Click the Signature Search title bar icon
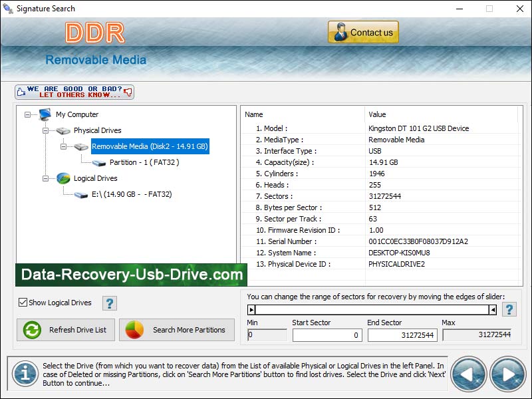 (7, 9)
